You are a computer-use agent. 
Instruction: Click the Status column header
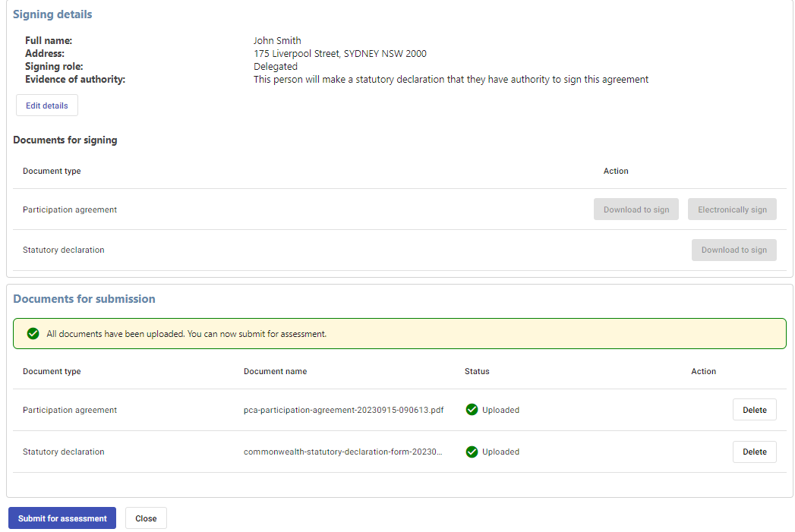(477, 371)
